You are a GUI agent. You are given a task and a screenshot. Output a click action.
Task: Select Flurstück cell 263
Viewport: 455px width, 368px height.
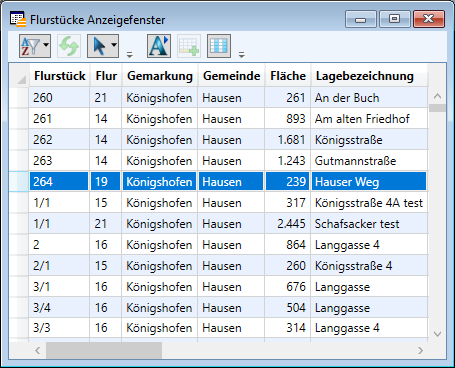(x=59, y=161)
